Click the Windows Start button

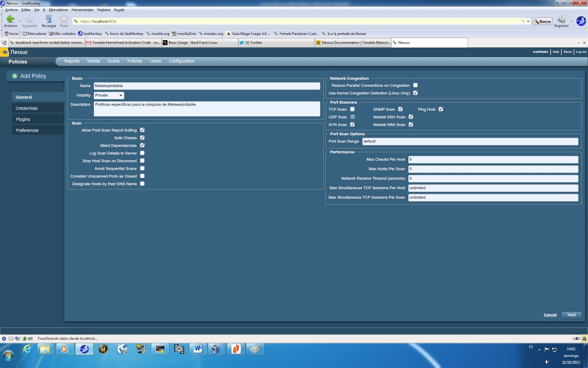click(8, 355)
